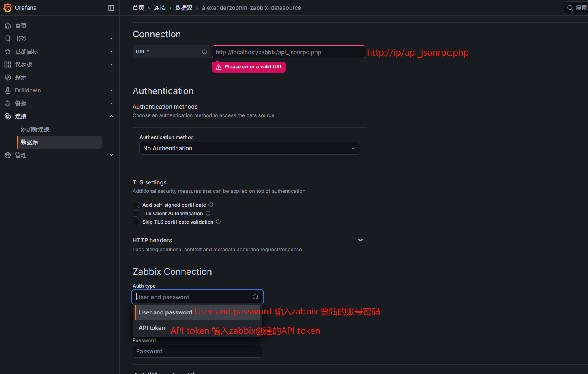This screenshot has height=374, width=588.
Task: Click the bell icon beside 警报
Action: pos(8,103)
